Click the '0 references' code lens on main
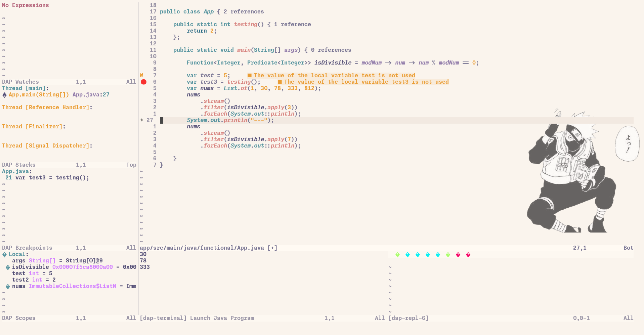The height and width of the screenshot is (335, 644). (x=331, y=50)
